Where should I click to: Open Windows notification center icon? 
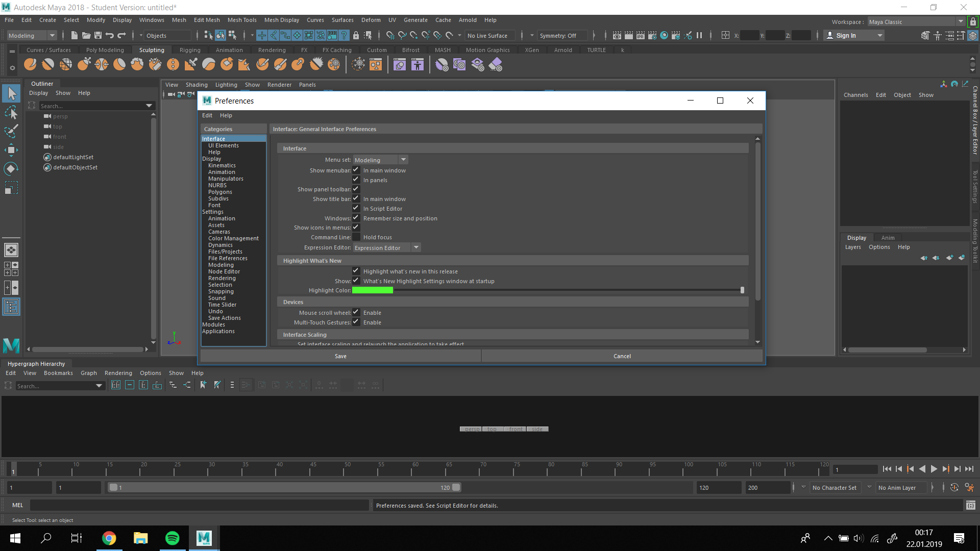(959, 538)
